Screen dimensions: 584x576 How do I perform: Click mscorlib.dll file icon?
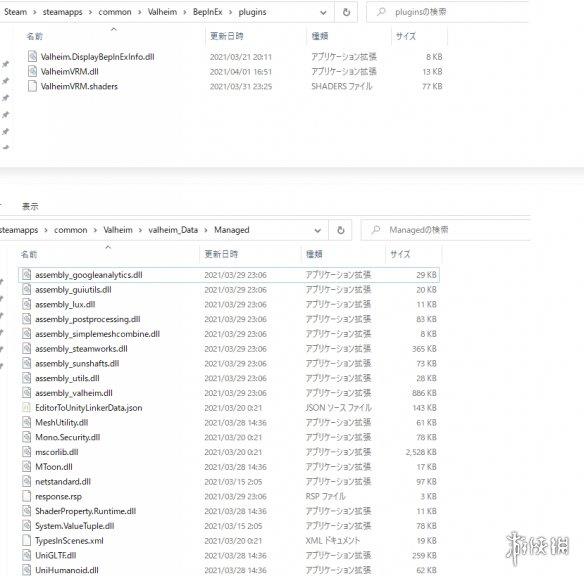pyautogui.click(x=26, y=452)
